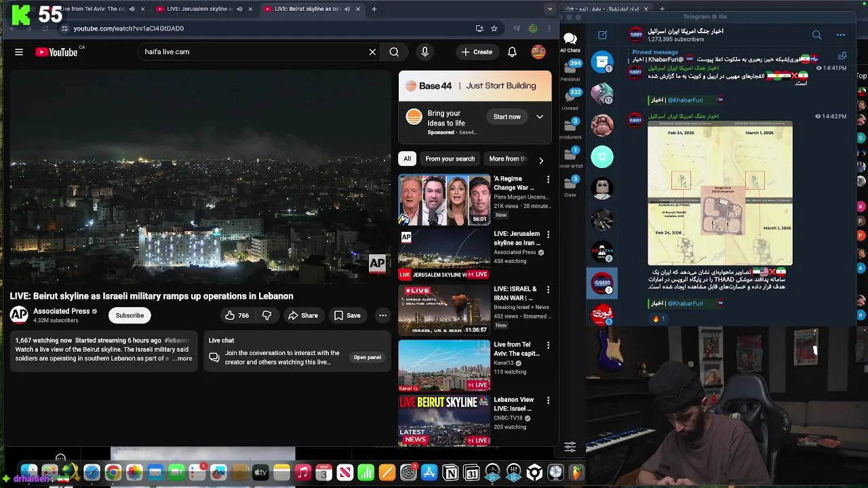Open Notion from the Dock
The width and height of the screenshot is (868, 488).
click(450, 472)
